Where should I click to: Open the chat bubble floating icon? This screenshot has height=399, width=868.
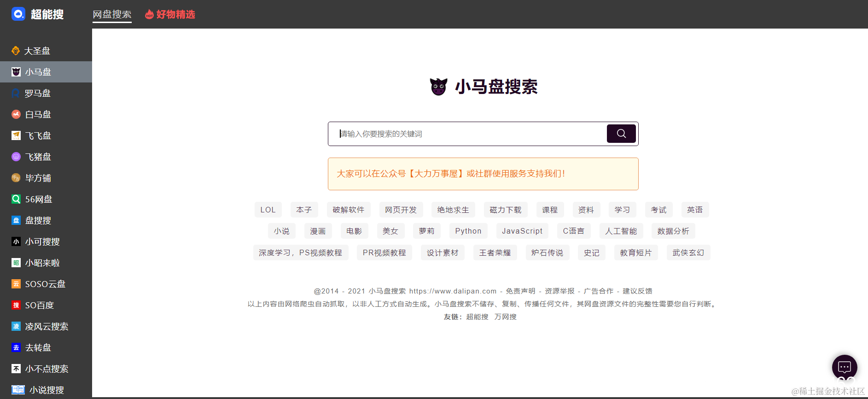click(x=845, y=367)
